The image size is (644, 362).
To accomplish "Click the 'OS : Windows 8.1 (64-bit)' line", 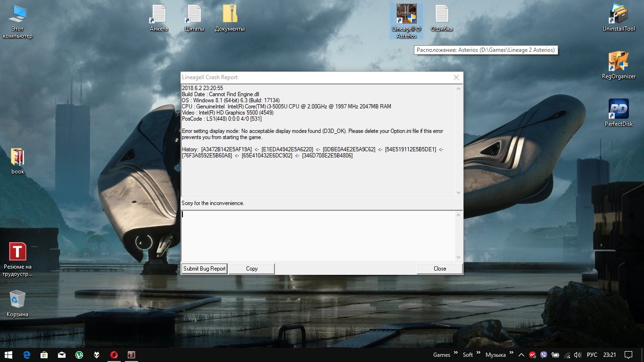I will pos(231,100).
